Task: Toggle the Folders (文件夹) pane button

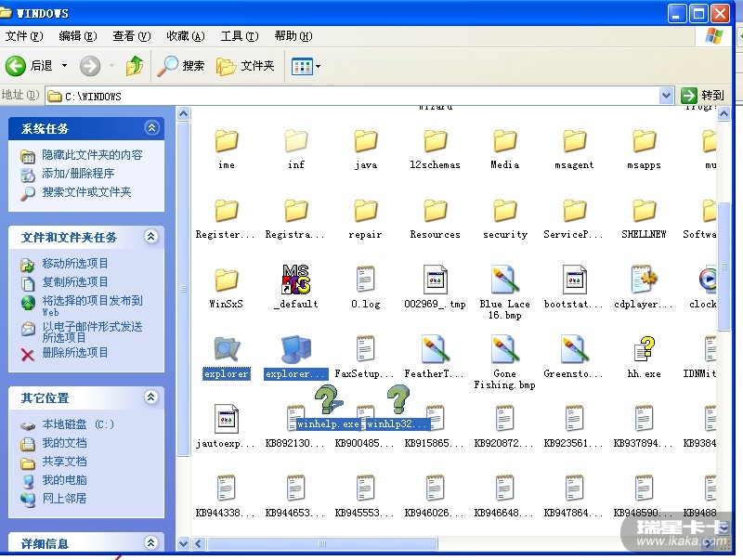Action: pyautogui.click(x=245, y=66)
